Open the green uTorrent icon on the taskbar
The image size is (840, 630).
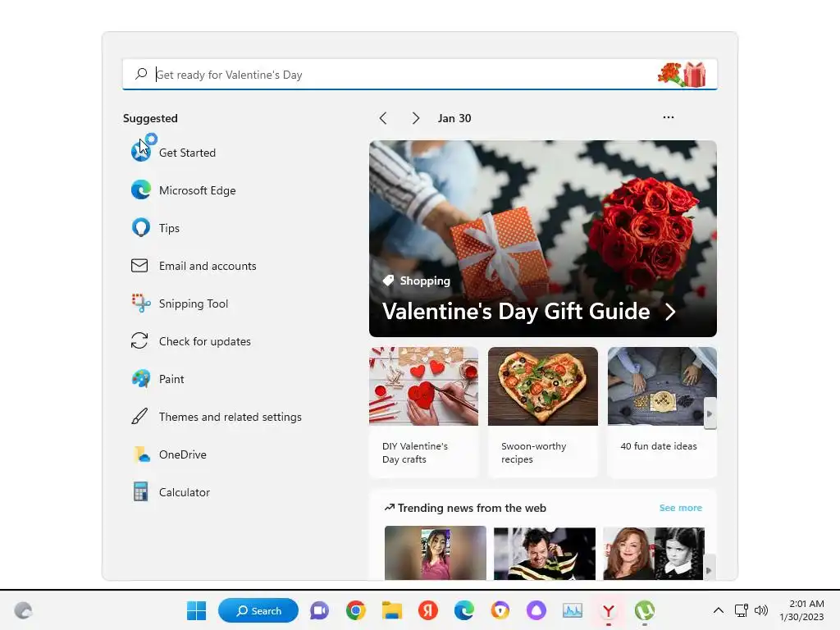coord(645,610)
